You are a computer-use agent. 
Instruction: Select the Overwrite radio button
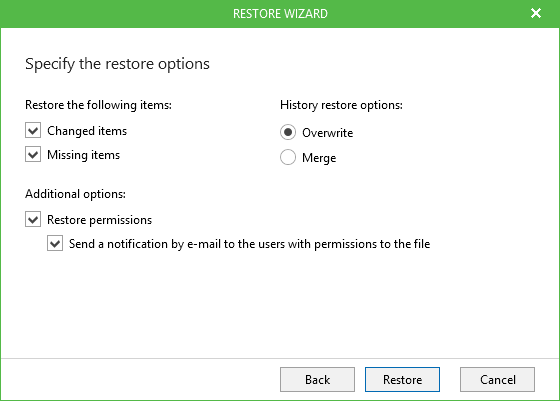(x=288, y=132)
